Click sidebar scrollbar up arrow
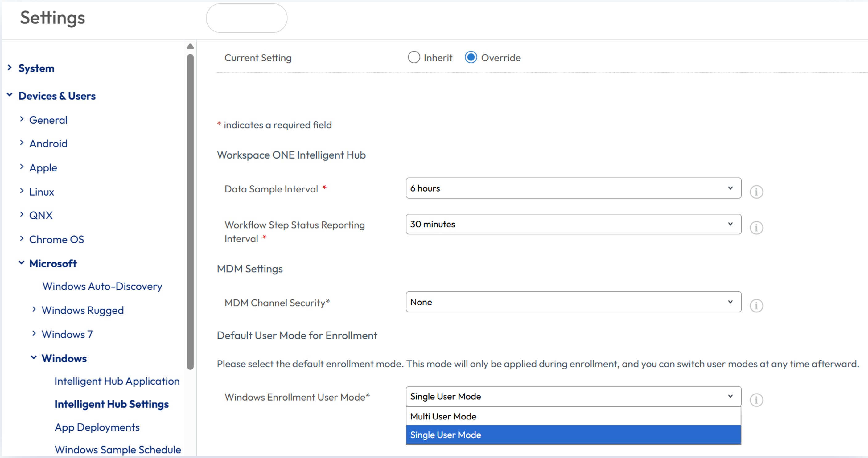The height and width of the screenshot is (458, 868). click(190, 46)
